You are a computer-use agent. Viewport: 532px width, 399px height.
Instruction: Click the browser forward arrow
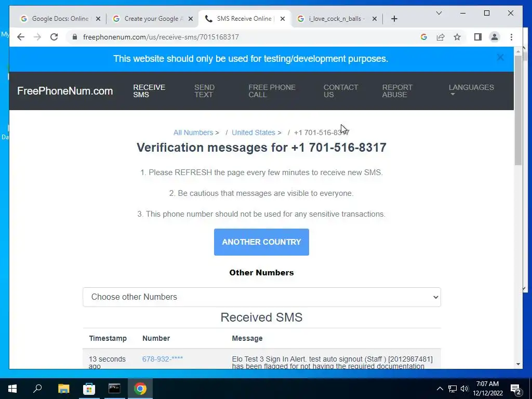point(37,37)
